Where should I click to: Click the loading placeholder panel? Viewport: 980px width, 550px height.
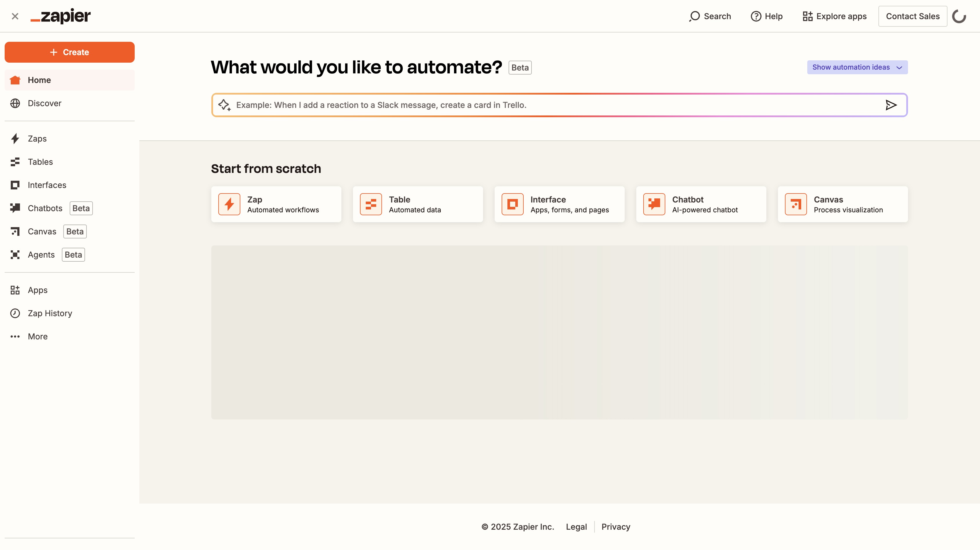pyautogui.click(x=559, y=332)
